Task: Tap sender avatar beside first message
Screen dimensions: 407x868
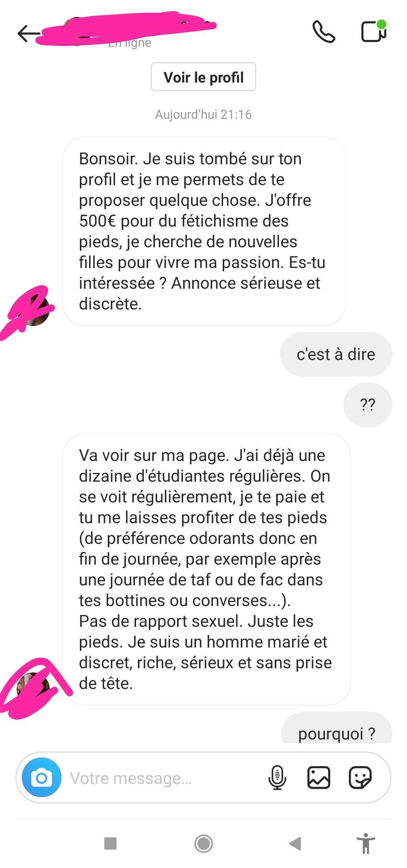Action: click(x=36, y=311)
